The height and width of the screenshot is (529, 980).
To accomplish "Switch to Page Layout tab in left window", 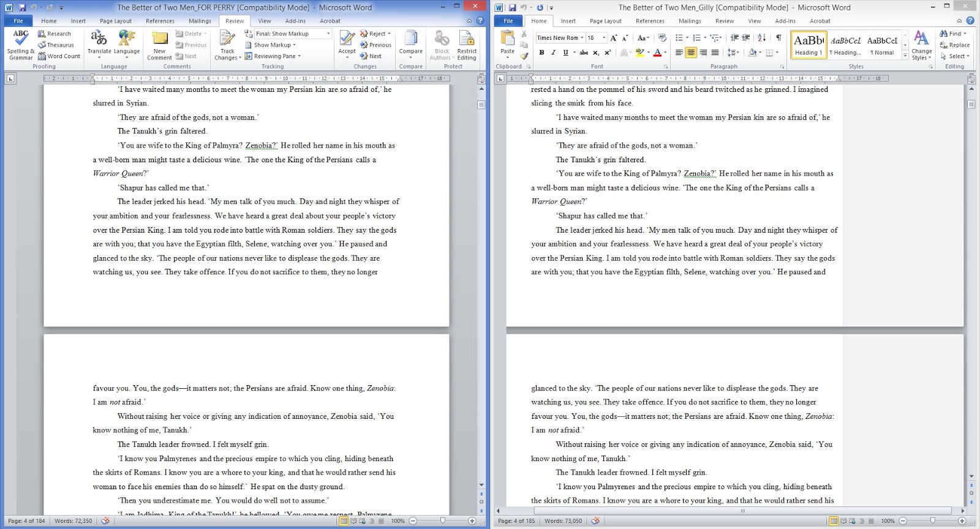I will coord(115,21).
